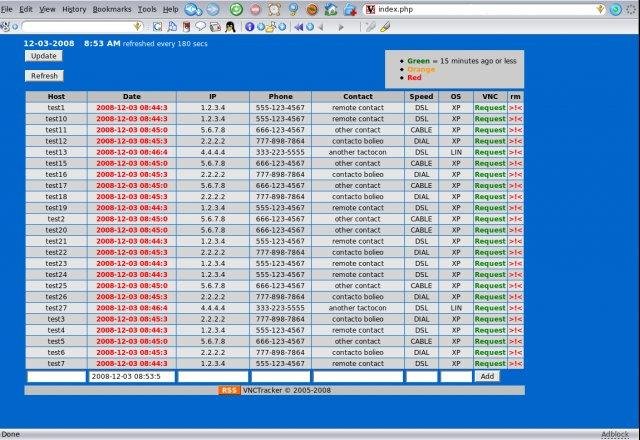This screenshot has height=440, width=640.
Task: Click the green Reload page icon
Action: point(236,9)
